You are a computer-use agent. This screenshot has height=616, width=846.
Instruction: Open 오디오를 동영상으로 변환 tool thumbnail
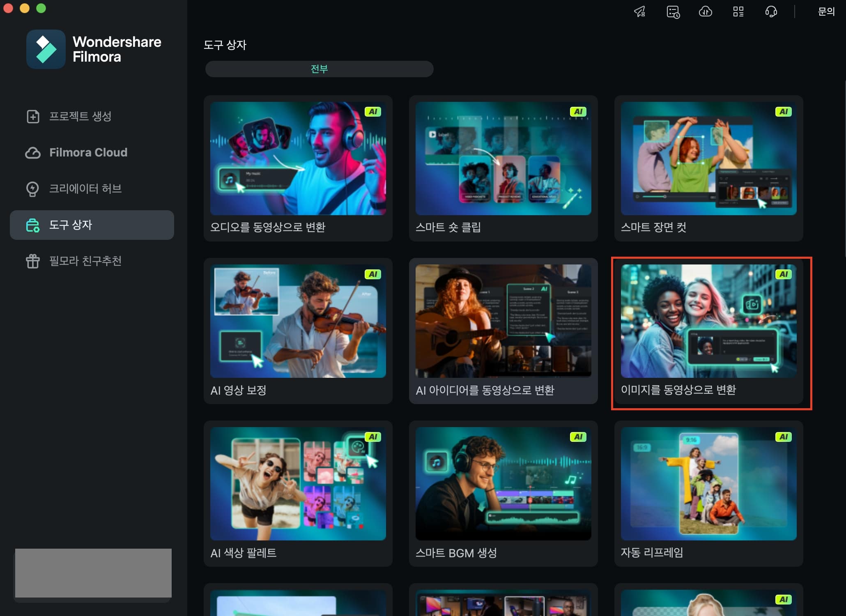[x=298, y=159]
